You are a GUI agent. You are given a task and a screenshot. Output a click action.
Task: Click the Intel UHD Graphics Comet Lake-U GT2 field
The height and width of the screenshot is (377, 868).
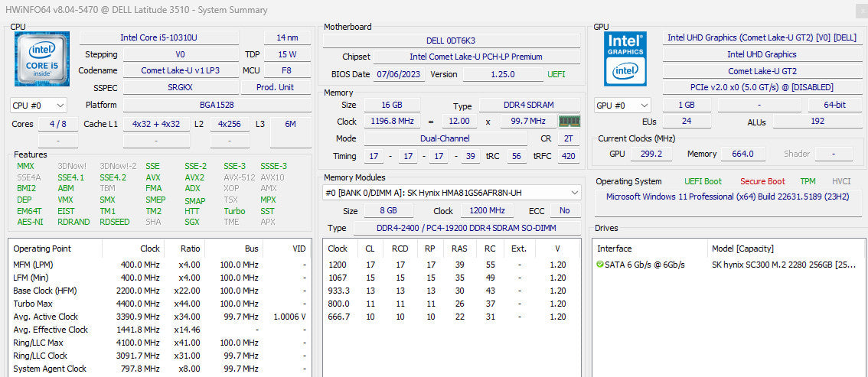[762, 37]
